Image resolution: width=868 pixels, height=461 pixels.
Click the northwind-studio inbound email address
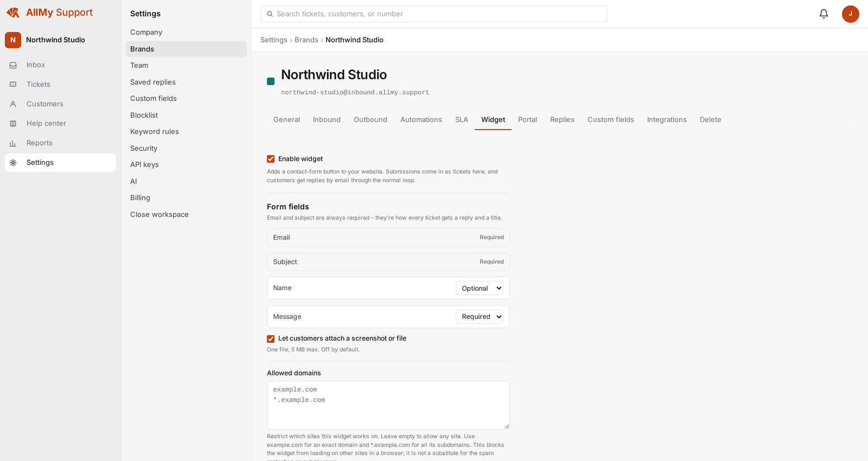pos(355,93)
